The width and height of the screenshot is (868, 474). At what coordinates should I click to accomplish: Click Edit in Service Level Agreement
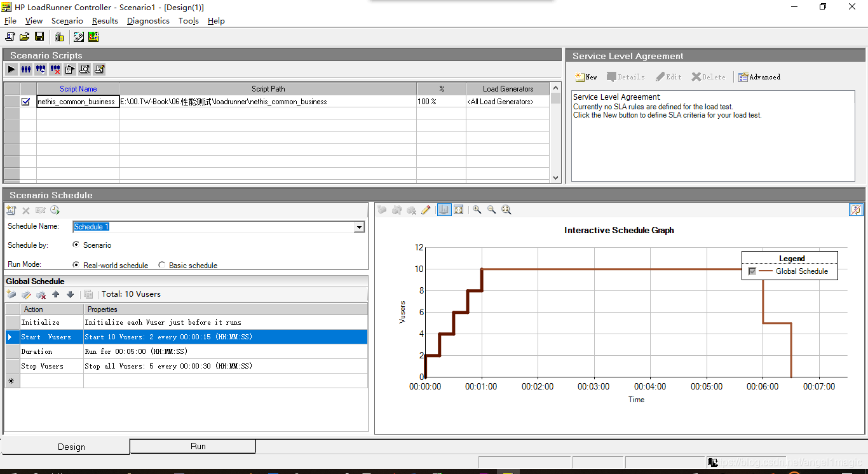[669, 77]
